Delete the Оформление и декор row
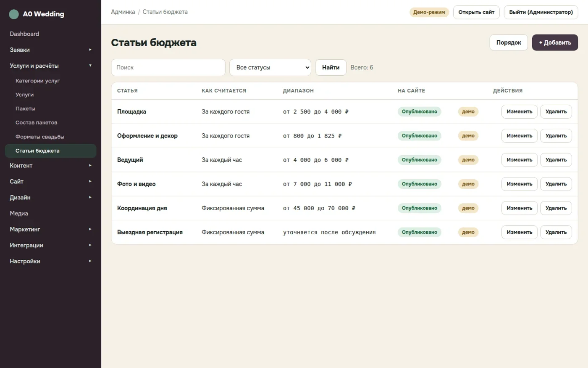This screenshot has height=368, width=588. point(556,136)
